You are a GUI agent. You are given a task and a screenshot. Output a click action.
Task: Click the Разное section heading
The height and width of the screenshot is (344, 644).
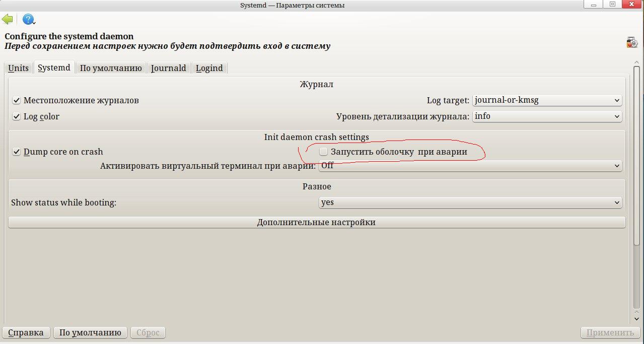317,186
